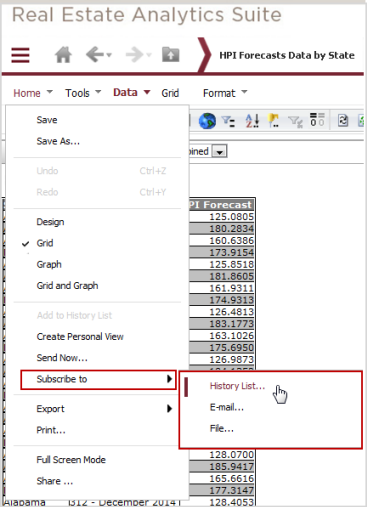Image resolution: width=367 pixels, height=507 pixels.
Task: Select cell value 175.6950
Action: (x=231, y=348)
